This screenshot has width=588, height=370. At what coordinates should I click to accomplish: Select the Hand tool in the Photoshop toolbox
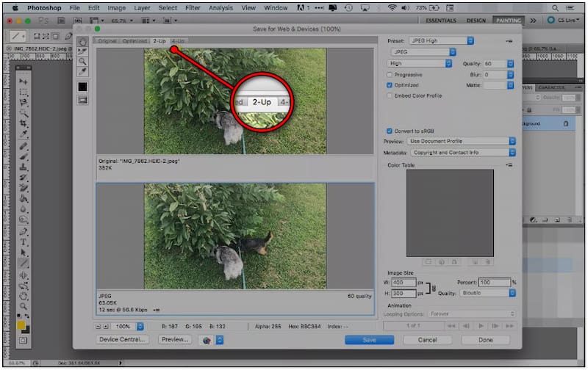click(x=24, y=297)
